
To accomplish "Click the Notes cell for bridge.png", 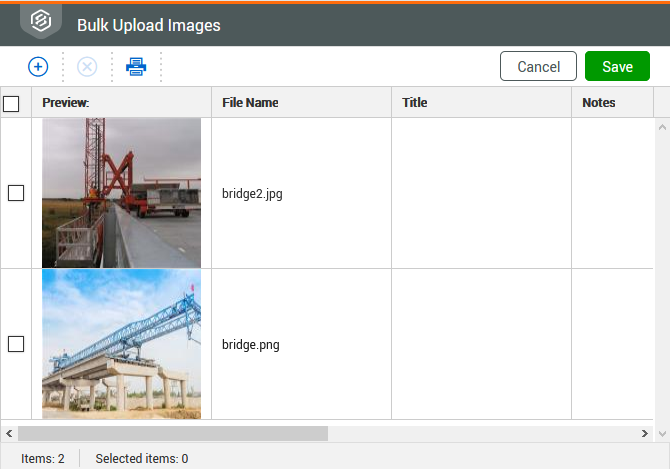I will tap(612, 344).
